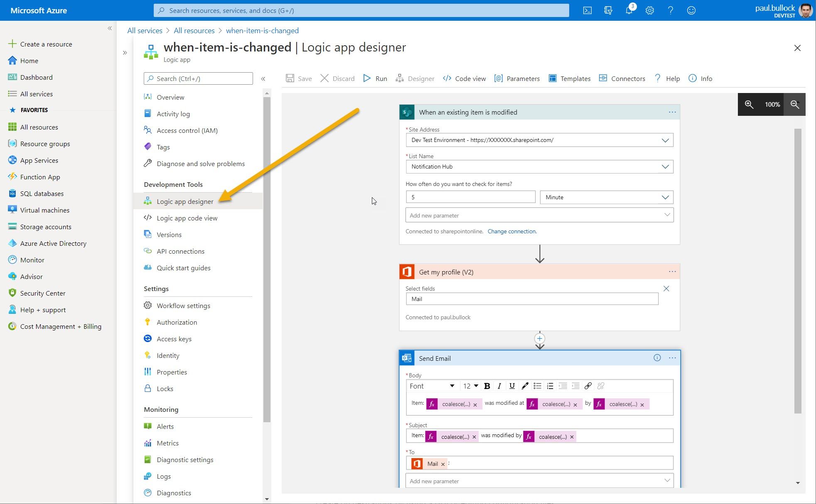Click the zoom out magnifier icon
This screenshot has height=504, width=816.
point(794,104)
